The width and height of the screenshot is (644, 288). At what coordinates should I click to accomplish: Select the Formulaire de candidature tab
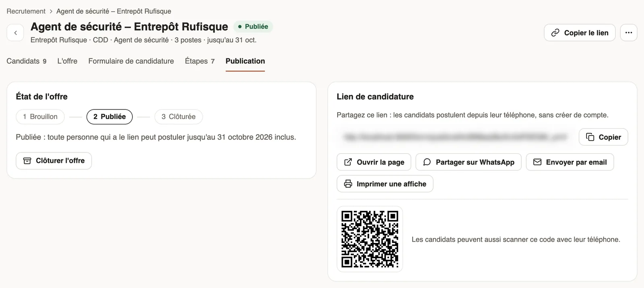[131, 61]
